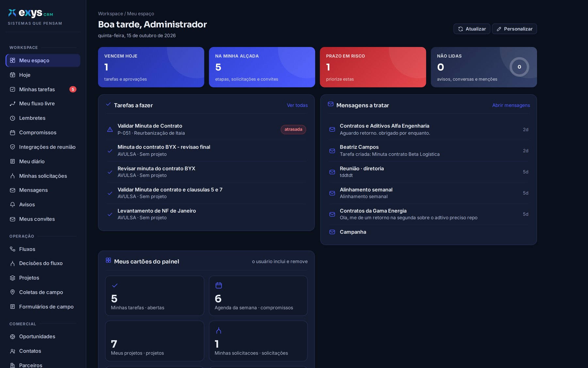Open the Prazo em risco red card
The image size is (588, 368).
(x=373, y=67)
